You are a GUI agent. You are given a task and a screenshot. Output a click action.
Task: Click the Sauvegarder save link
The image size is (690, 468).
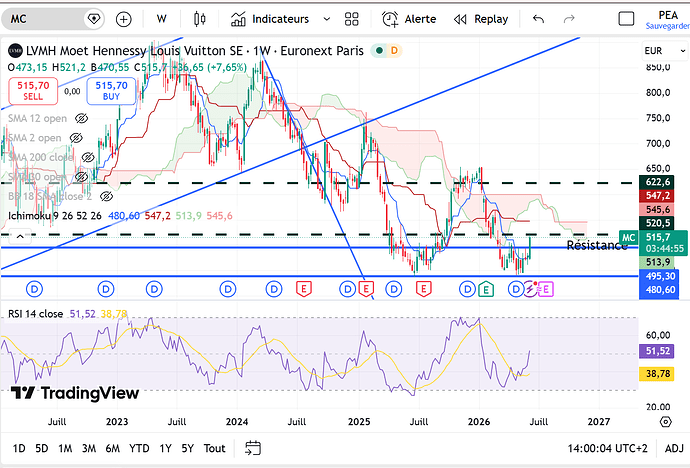(667, 26)
